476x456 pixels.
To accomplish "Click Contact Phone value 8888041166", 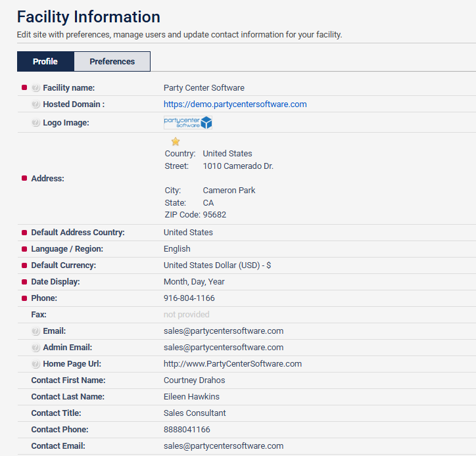I will pos(187,429).
